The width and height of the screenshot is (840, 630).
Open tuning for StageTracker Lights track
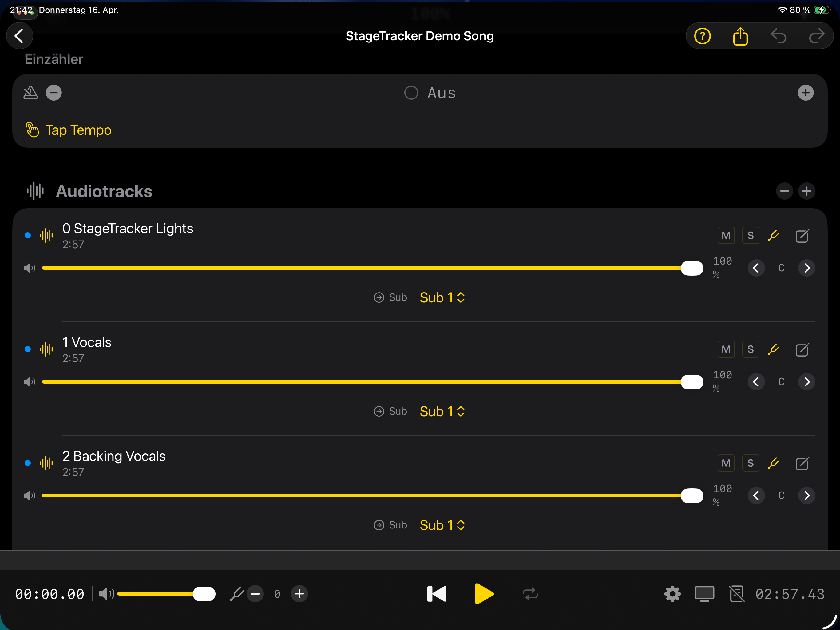click(x=774, y=236)
